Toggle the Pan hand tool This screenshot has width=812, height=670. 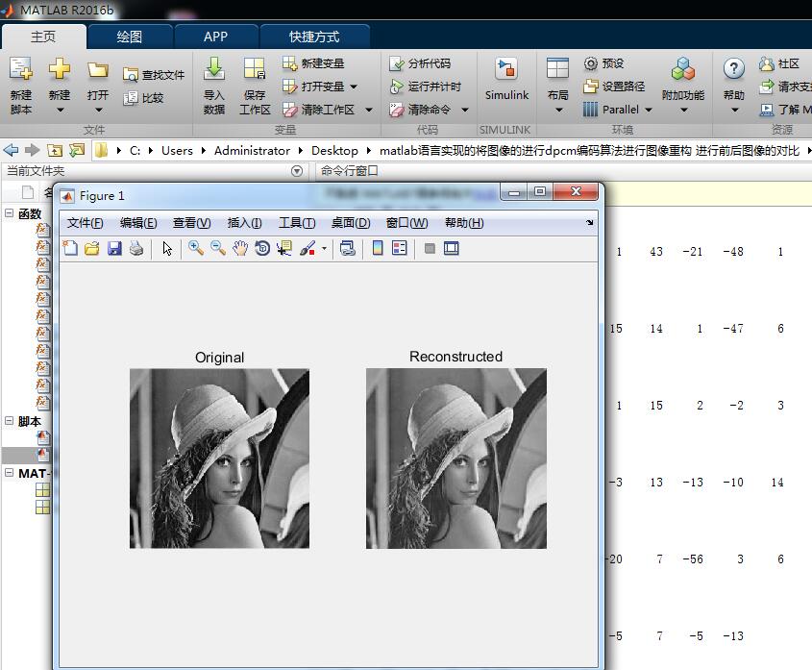tap(240, 248)
